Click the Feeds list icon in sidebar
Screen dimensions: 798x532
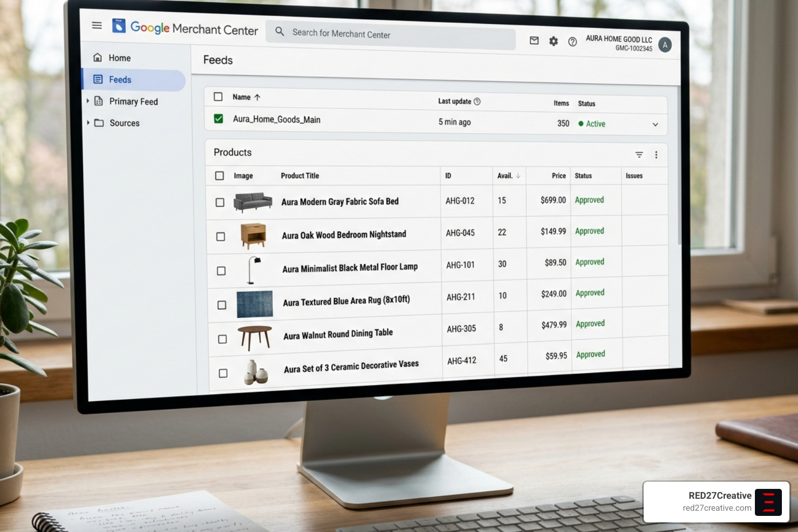click(98, 79)
